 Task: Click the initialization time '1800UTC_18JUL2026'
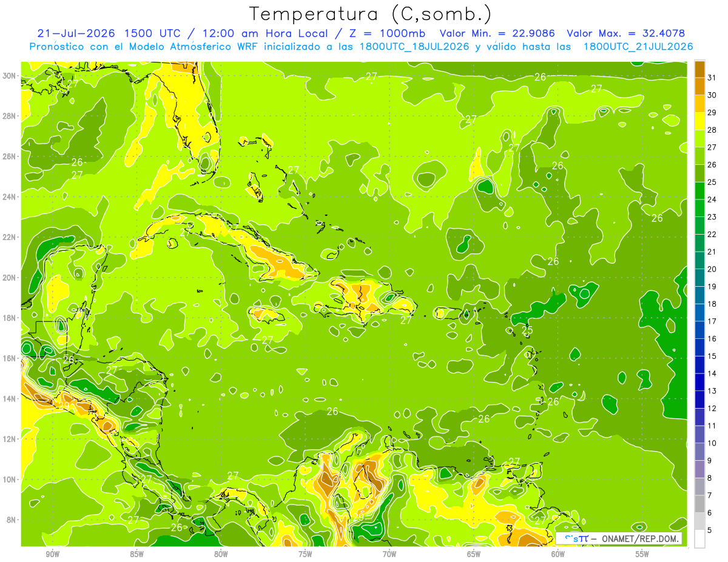[414, 47]
